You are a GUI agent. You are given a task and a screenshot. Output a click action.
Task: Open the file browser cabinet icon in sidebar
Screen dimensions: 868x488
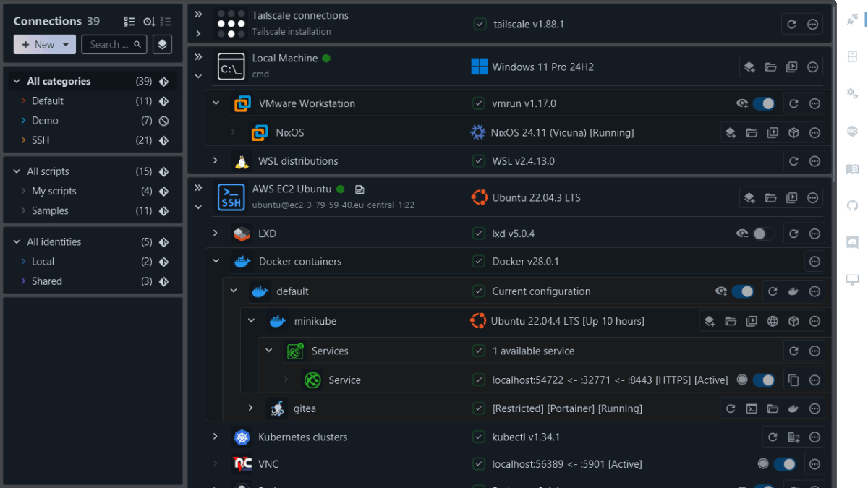pos(852,56)
